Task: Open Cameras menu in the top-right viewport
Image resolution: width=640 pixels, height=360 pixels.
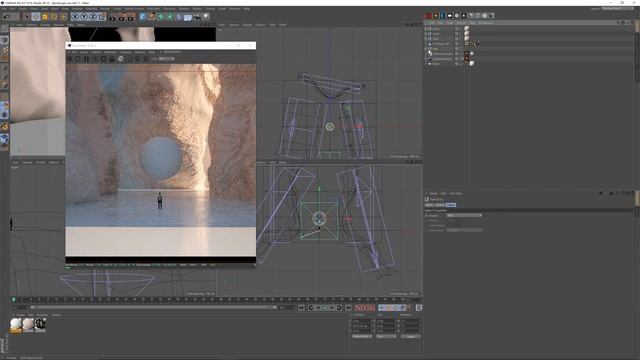Action: pos(233,25)
